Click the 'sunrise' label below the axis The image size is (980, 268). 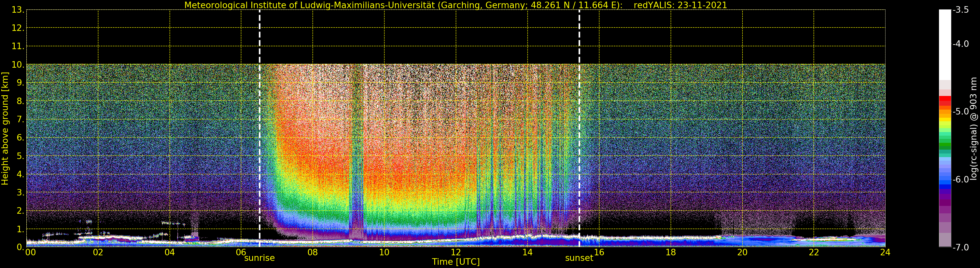(259, 258)
